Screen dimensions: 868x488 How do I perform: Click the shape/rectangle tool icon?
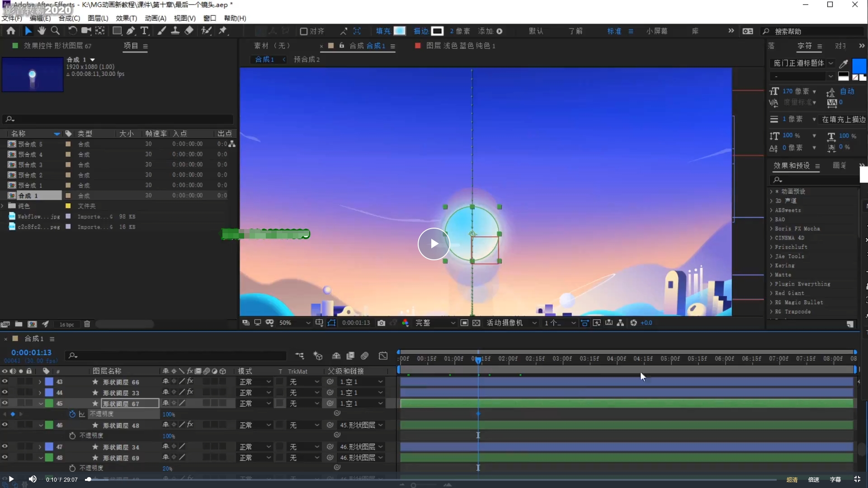[116, 31]
